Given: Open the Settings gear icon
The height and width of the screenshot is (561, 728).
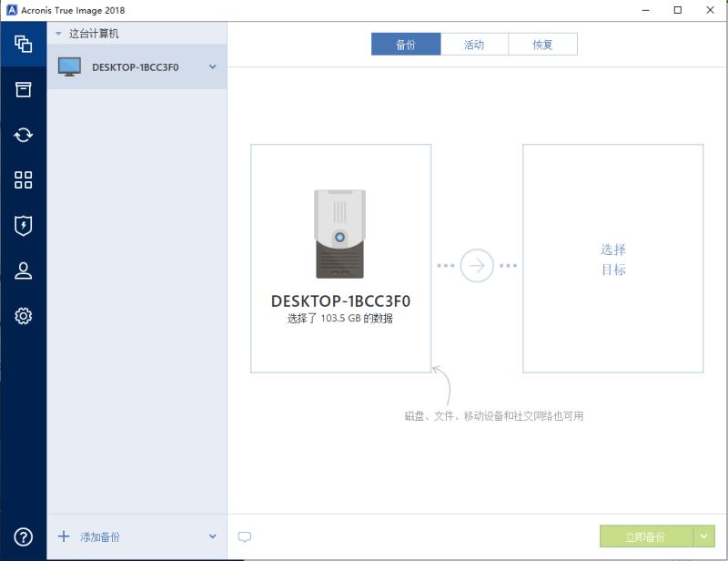Looking at the screenshot, I should (24, 316).
